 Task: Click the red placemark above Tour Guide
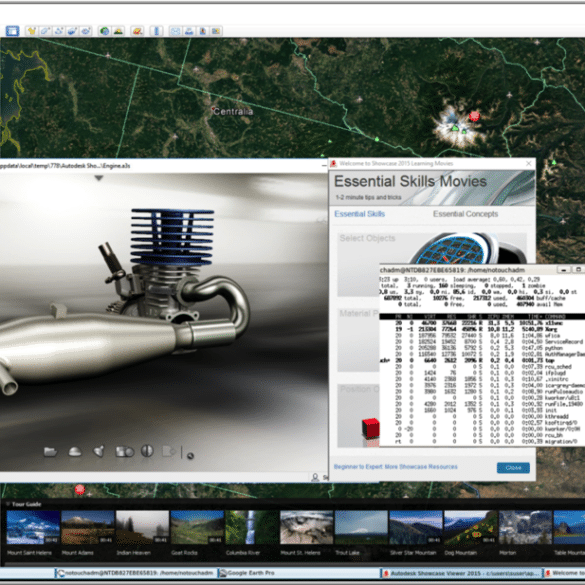coord(79,489)
